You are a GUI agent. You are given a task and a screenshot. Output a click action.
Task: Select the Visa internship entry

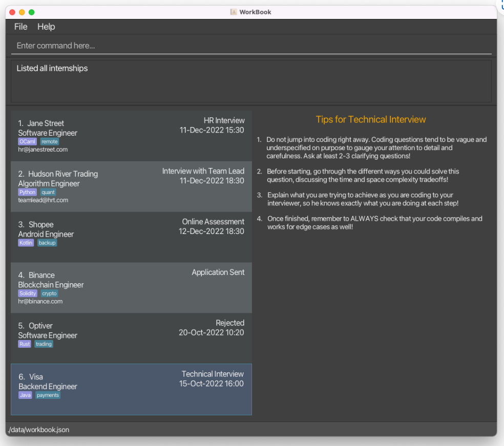tap(131, 390)
